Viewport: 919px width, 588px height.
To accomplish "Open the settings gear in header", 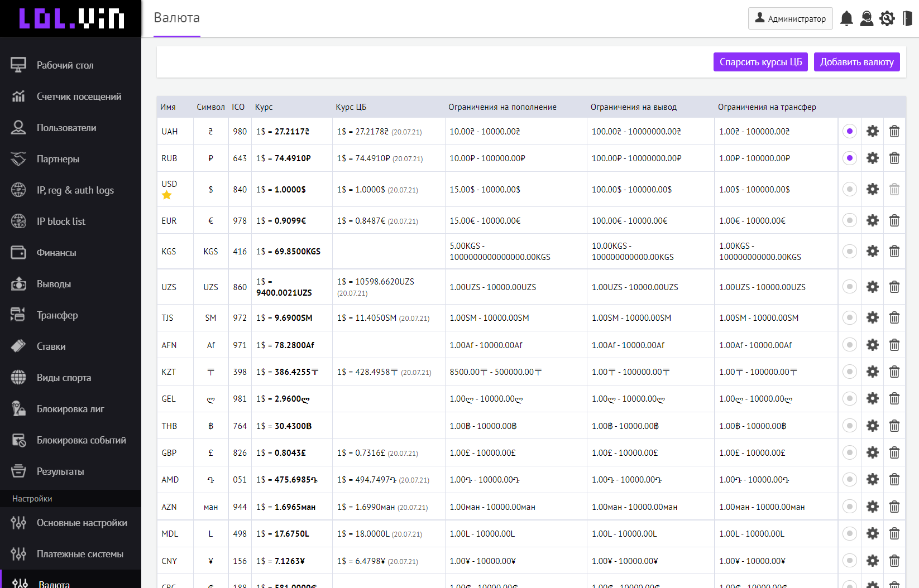I will (887, 18).
